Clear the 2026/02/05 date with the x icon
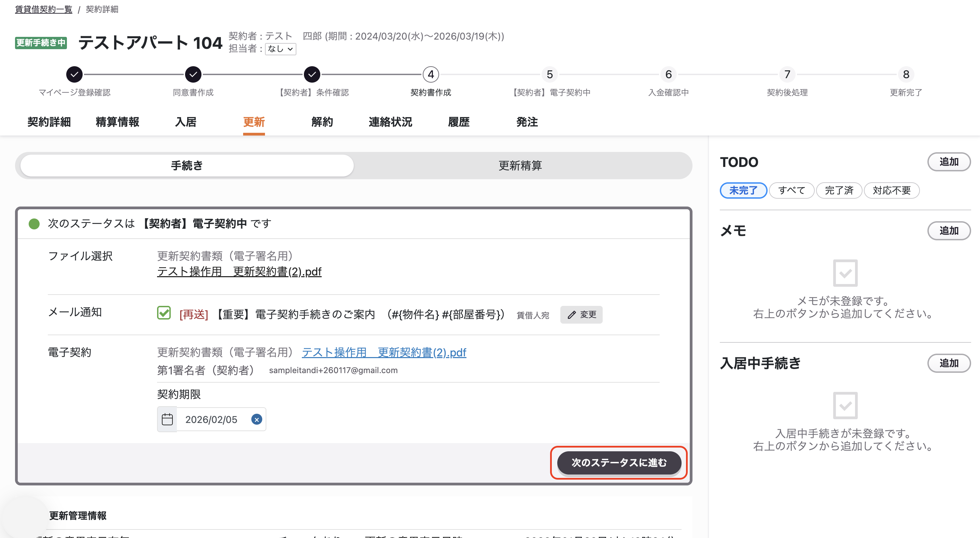Viewport: 980px width, 538px height. click(x=257, y=420)
